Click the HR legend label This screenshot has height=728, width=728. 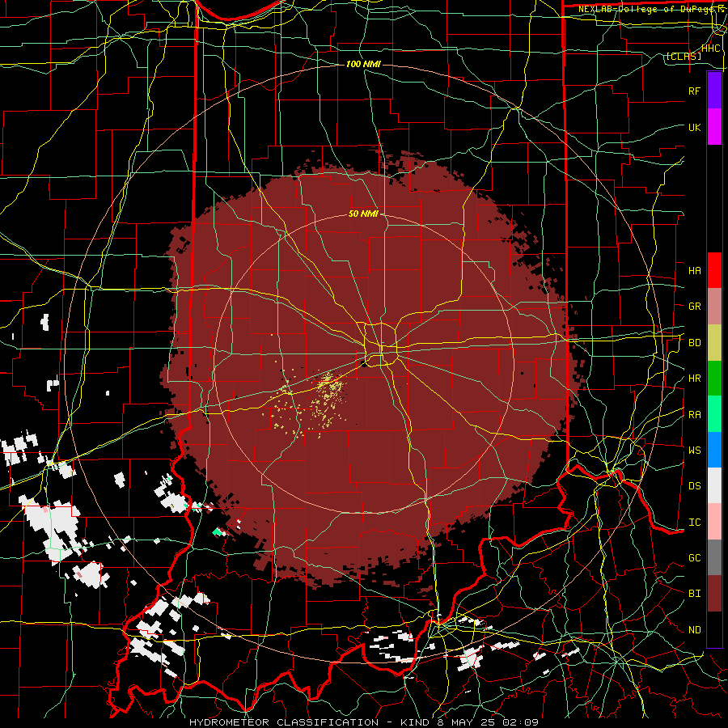[695, 379]
